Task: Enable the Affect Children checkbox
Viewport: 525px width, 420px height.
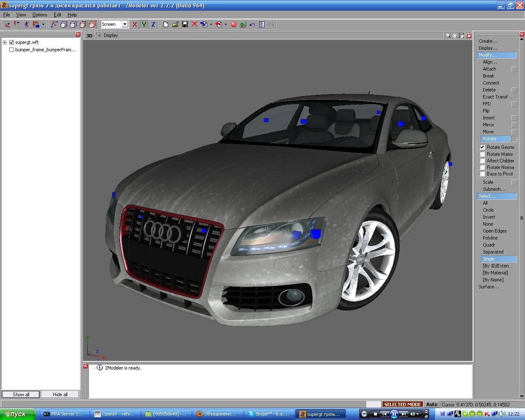Action: click(482, 161)
